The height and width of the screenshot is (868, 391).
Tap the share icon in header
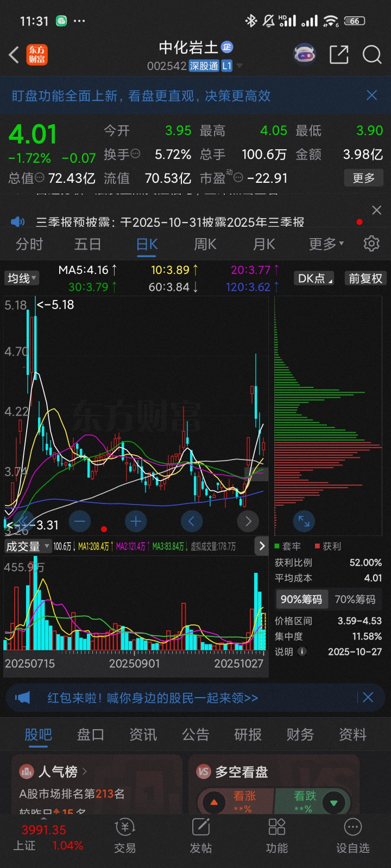pyautogui.click(x=339, y=55)
